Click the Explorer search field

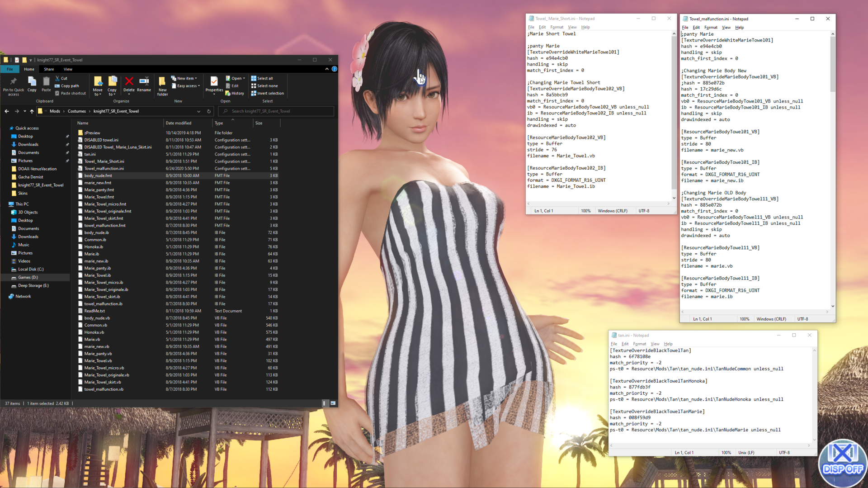[x=276, y=111]
